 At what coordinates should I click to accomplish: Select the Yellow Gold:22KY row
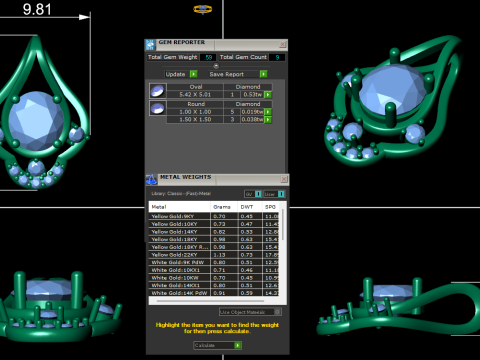pos(214,255)
